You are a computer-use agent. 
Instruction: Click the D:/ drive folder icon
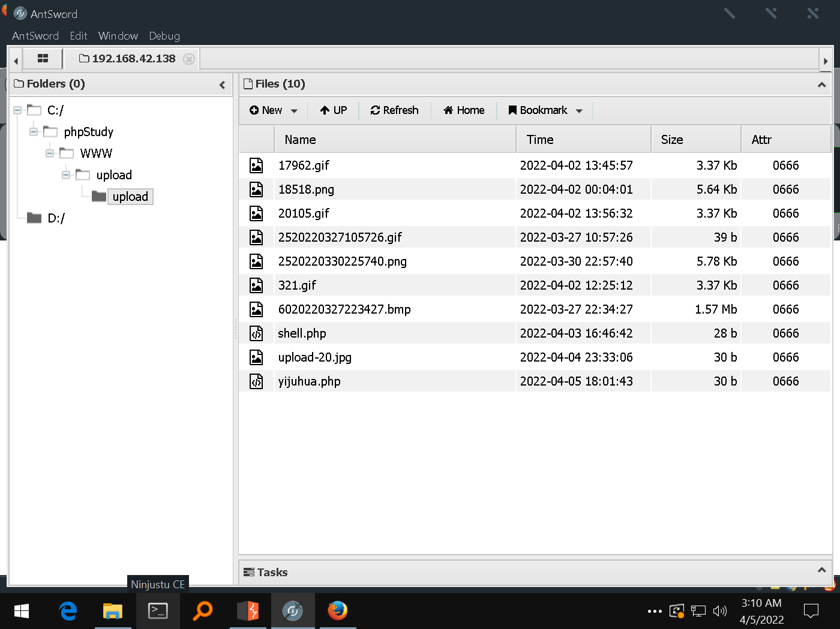click(34, 218)
